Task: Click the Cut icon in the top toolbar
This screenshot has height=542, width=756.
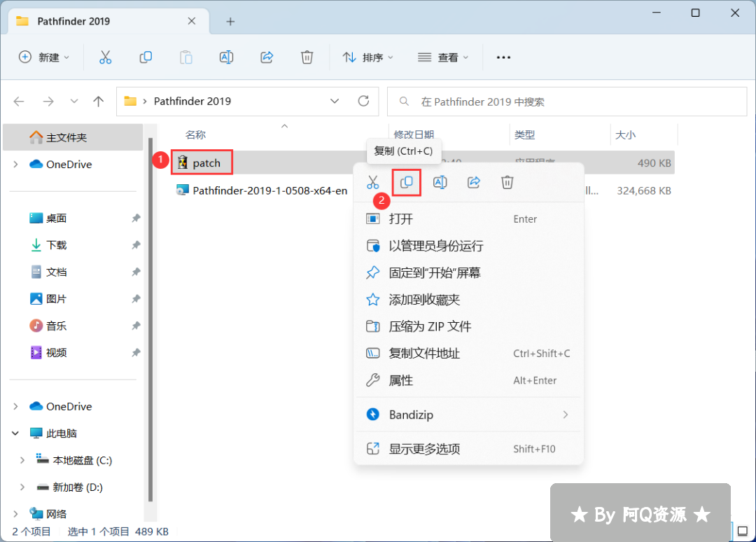Action: click(105, 57)
